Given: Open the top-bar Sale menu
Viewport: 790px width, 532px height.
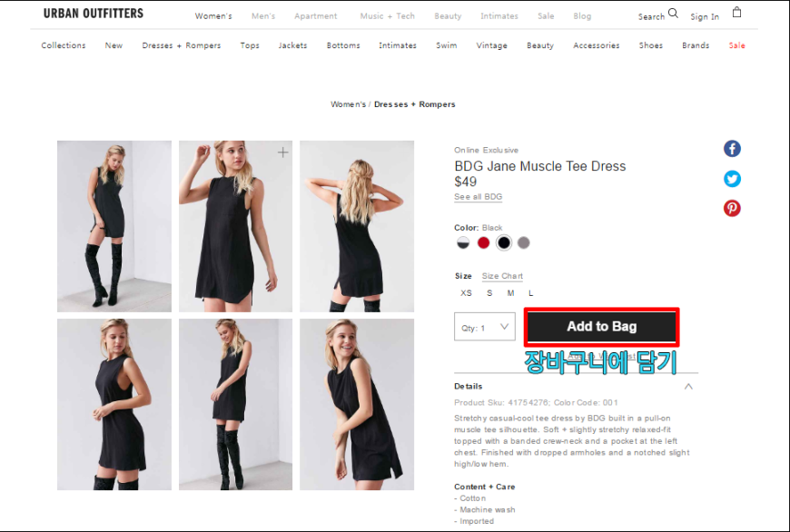Looking at the screenshot, I should (546, 16).
